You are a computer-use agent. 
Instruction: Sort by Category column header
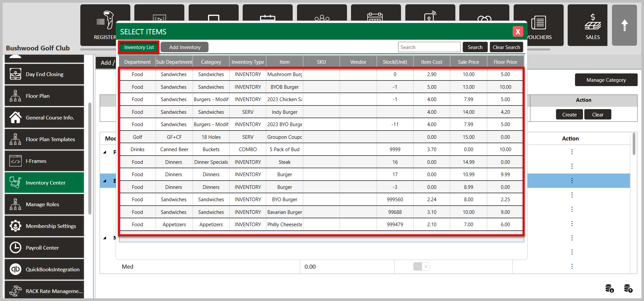click(x=211, y=62)
